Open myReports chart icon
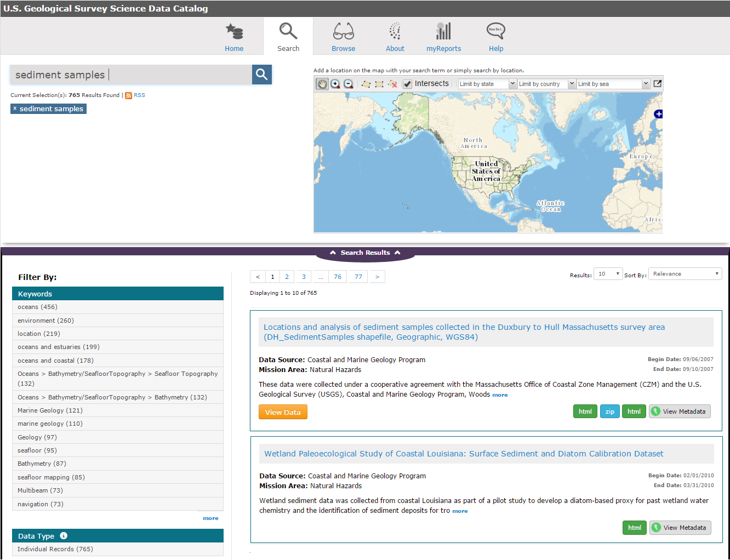The width and height of the screenshot is (730, 560). point(443,31)
